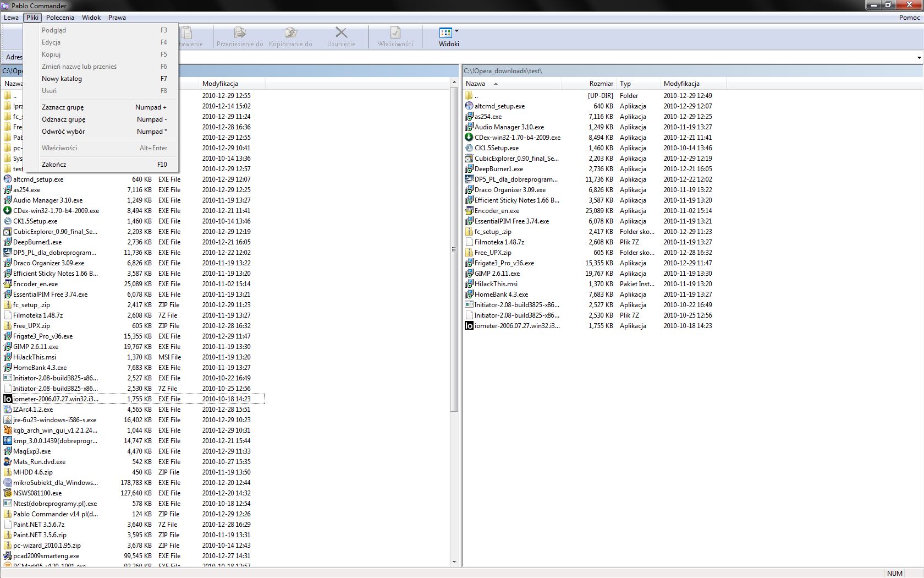Select fc_setup_.zip icon in right panel
This screenshot has height=578, width=924.
[469, 231]
